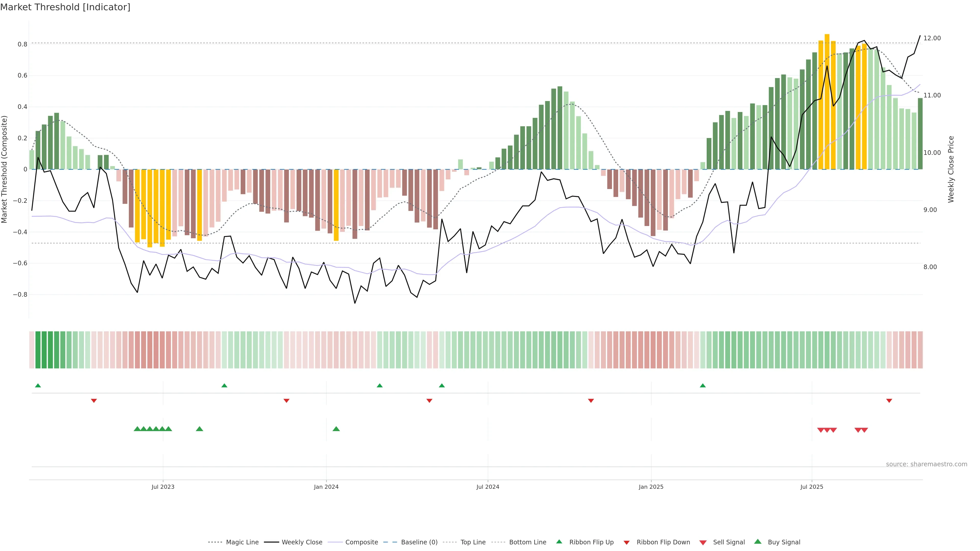
Task: Click the Baseline (0) legend entry
Action: pyautogui.click(x=419, y=542)
